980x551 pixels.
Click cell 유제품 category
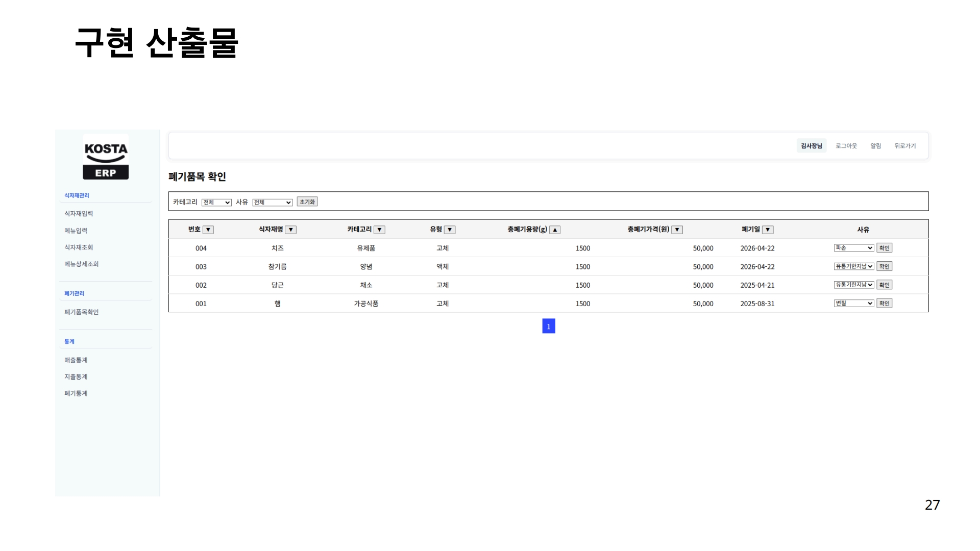point(366,248)
